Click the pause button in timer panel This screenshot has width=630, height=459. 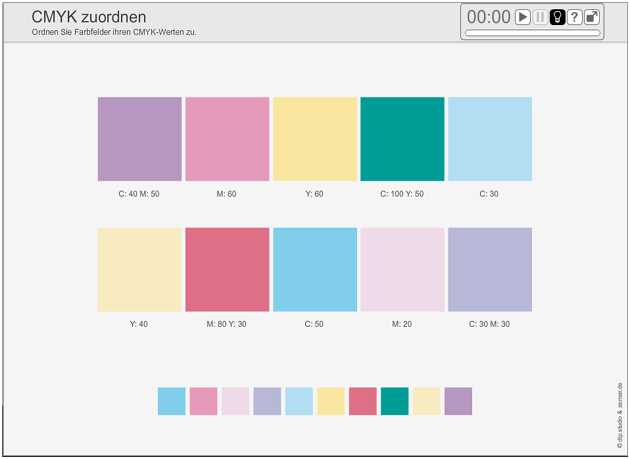pyautogui.click(x=540, y=17)
